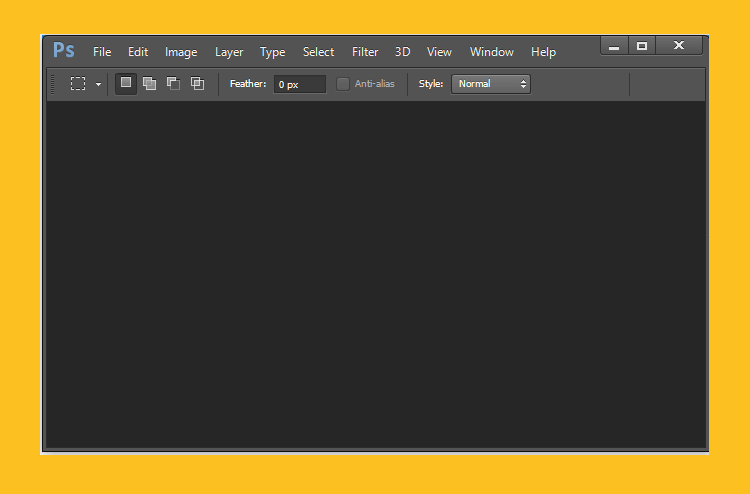The image size is (750, 494).
Task: Maximize the Photoshop window
Action: (642, 46)
